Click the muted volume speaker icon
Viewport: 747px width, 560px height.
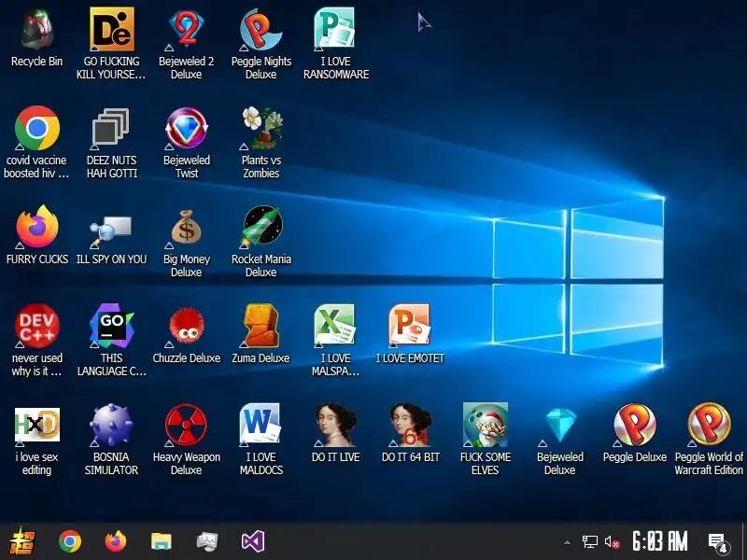(613, 542)
